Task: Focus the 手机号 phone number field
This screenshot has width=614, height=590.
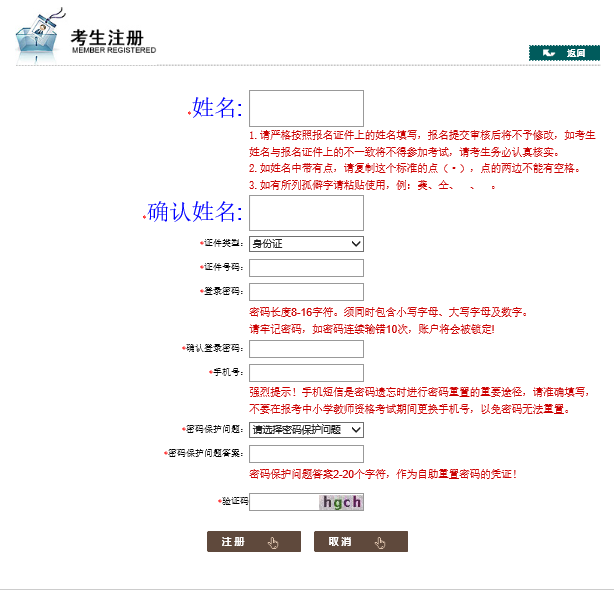Action: pyautogui.click(x=305, y=373)
